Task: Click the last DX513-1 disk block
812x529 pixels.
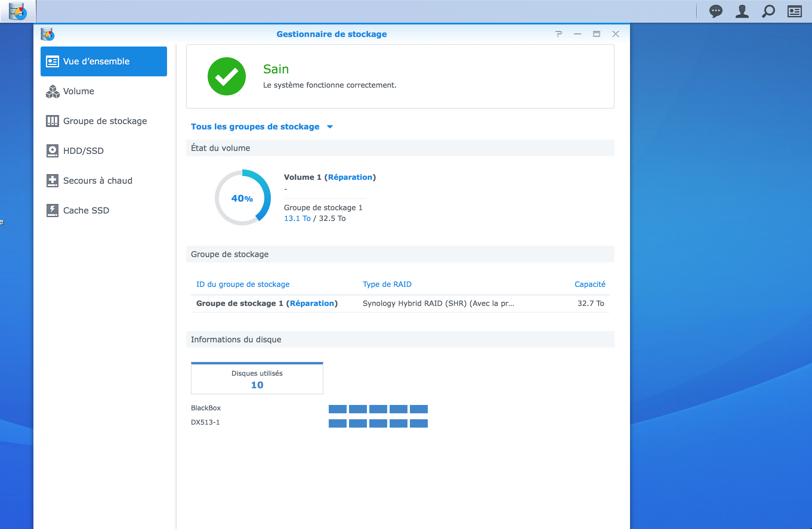Action: click(x=419, y=423)
